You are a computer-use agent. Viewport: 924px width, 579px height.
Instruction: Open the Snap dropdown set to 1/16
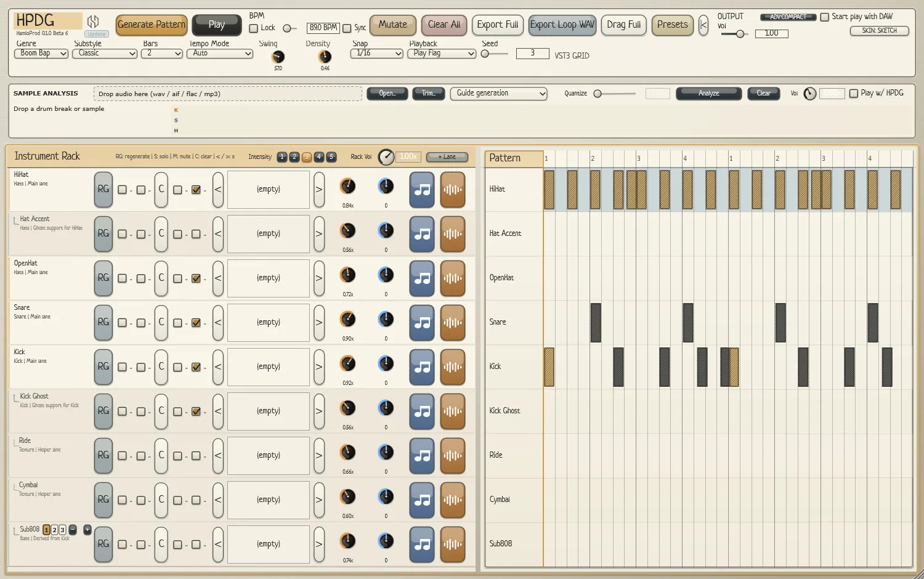[376, 54]
